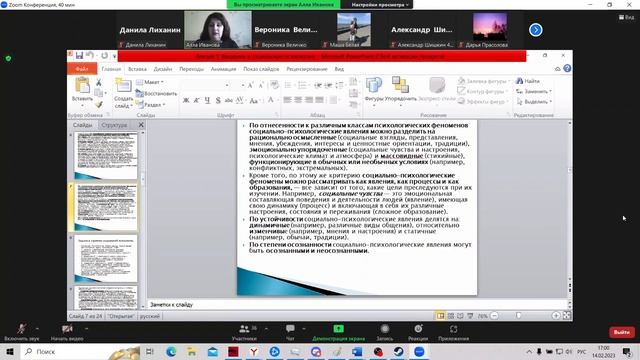Click the Bullets list icon
The image size is (640, 360).
click(288, 85)
